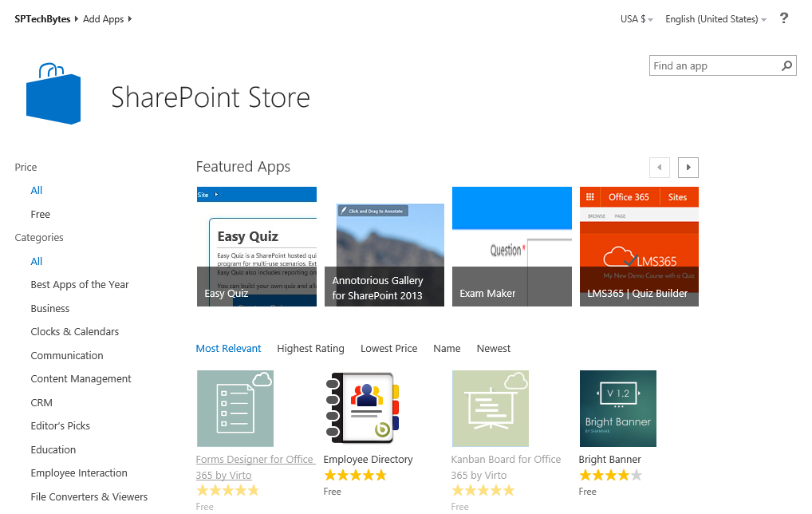Open the Editor's Picks category
This screenshot has height=514, width=812.
tap(59, 425)
